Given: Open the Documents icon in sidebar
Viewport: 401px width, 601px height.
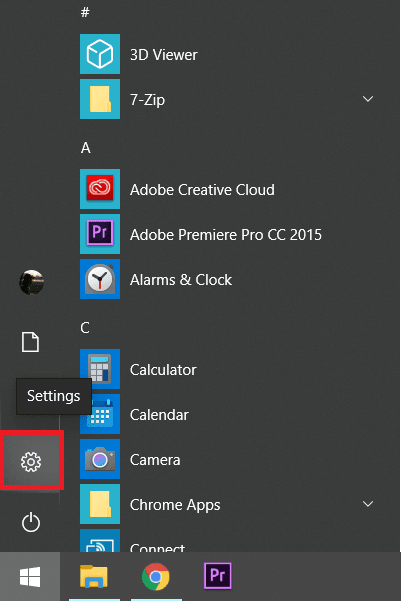Looking at the screenshot, I should point(30,342).
